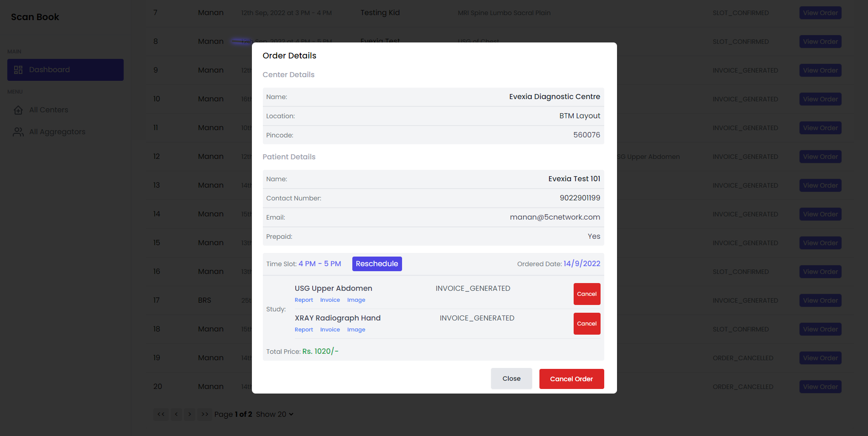
Task: Click patient name Evexia Test 101
Action: tap(575, 179)
